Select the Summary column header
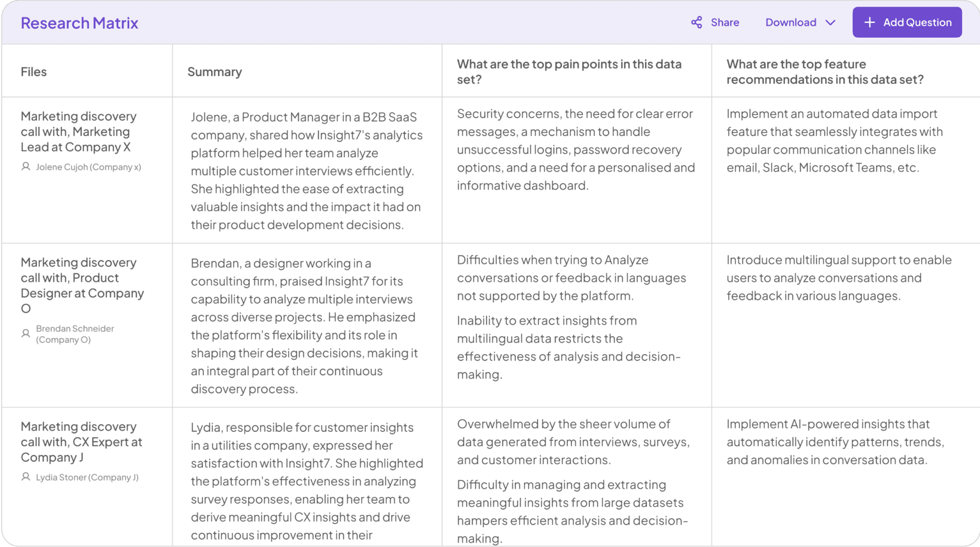Screen dimensions: 980x547 pyautogui.click(x=214, y=71)
